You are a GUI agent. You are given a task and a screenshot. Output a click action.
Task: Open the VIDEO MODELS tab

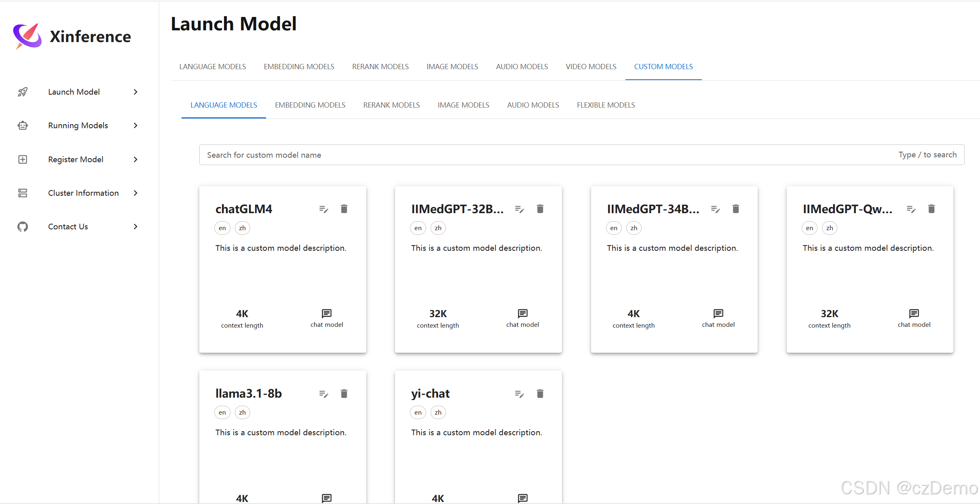[x=591, y=67]
